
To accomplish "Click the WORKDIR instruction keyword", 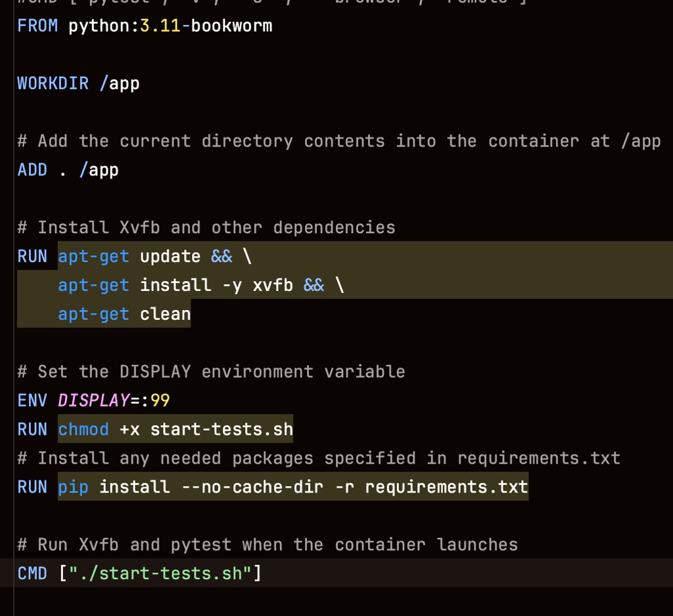I will click(53, 83).
